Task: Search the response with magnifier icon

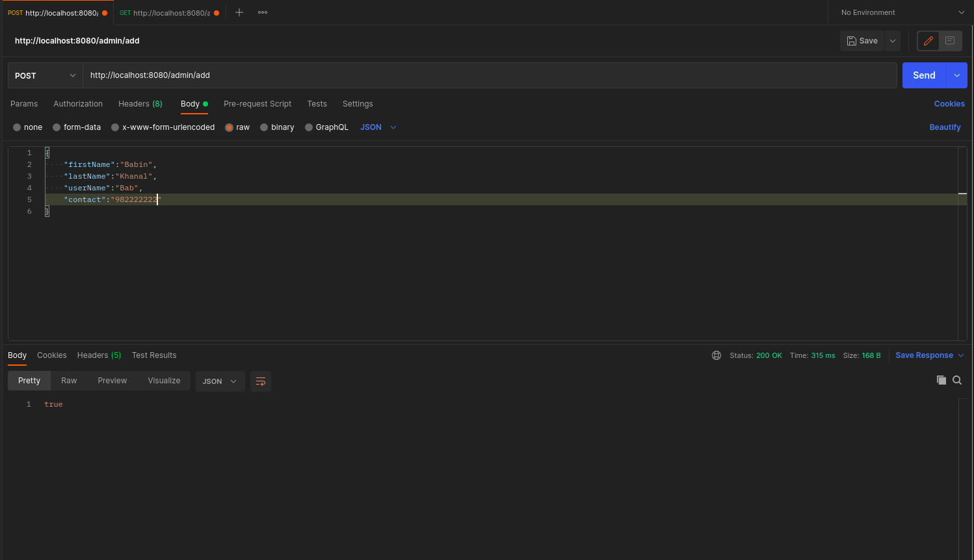Action: coord(957,380)
